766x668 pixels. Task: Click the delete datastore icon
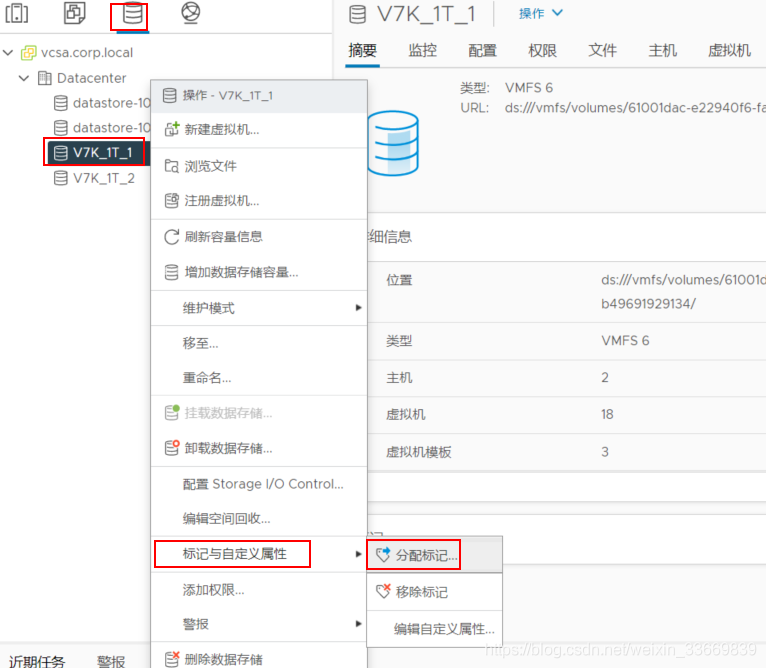(x=172, y=659)
